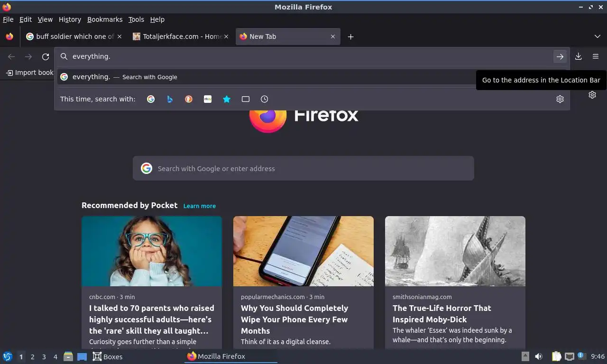This screenshot has width=607, height=364.
Task: Search history using the clock icon
Action: (x=265, y=99)
